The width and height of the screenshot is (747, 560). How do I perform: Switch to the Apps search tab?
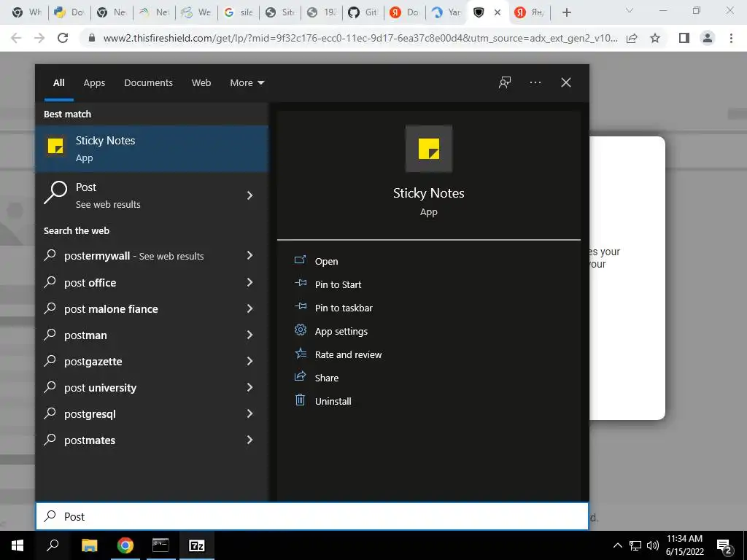pos(94,82)
